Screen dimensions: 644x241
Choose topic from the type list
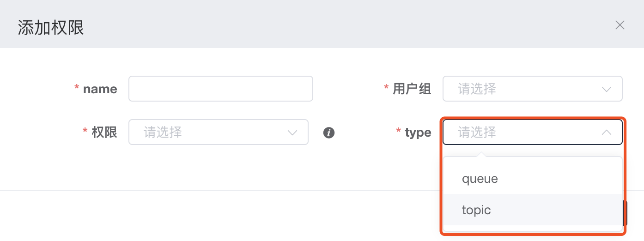(476, 210)
